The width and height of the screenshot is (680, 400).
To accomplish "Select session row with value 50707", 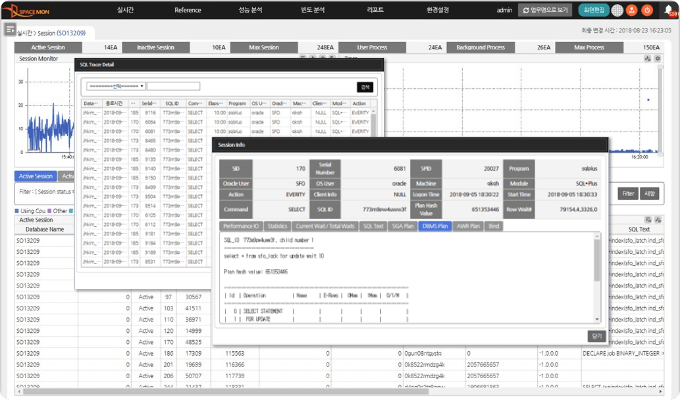I will coord(339,376).
